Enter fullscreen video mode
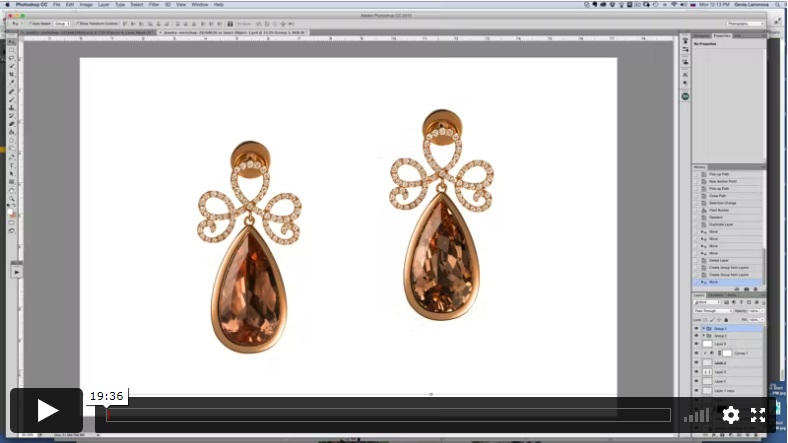788x443 pixels. tap(758, 415)
